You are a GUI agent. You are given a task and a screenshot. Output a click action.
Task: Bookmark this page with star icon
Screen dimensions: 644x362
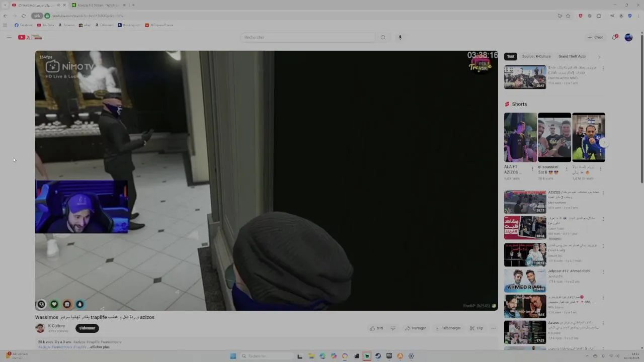pos(568,16)
